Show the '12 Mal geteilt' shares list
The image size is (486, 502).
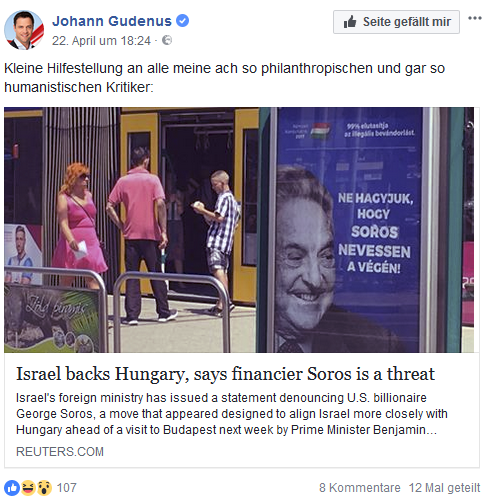point(444,488)
